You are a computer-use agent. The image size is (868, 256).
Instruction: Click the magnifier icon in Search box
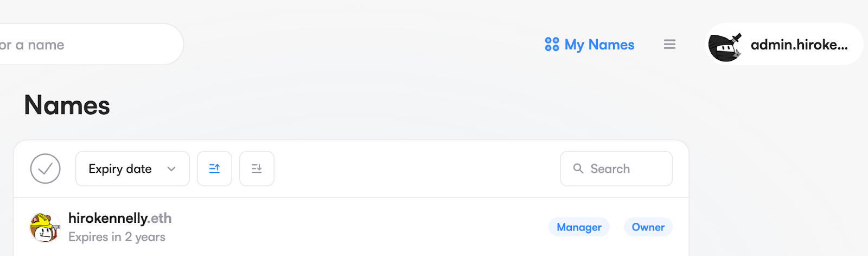(x=578, y=169)
